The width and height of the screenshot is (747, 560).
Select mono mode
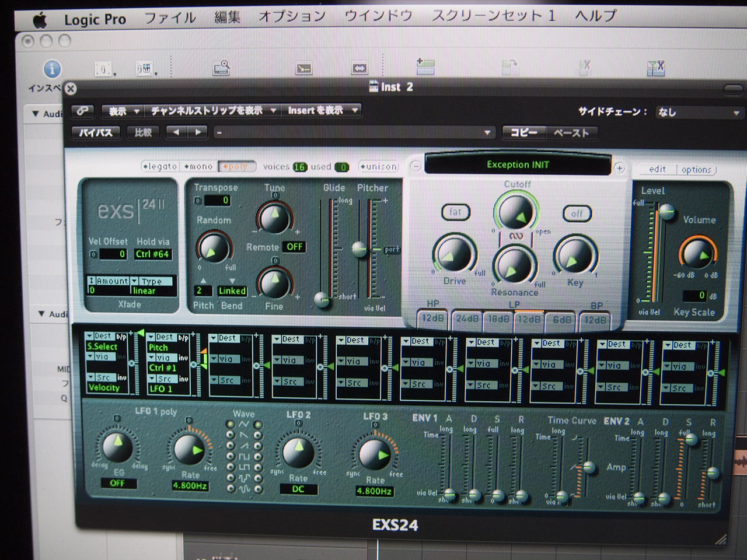click(x=199, y=166)
